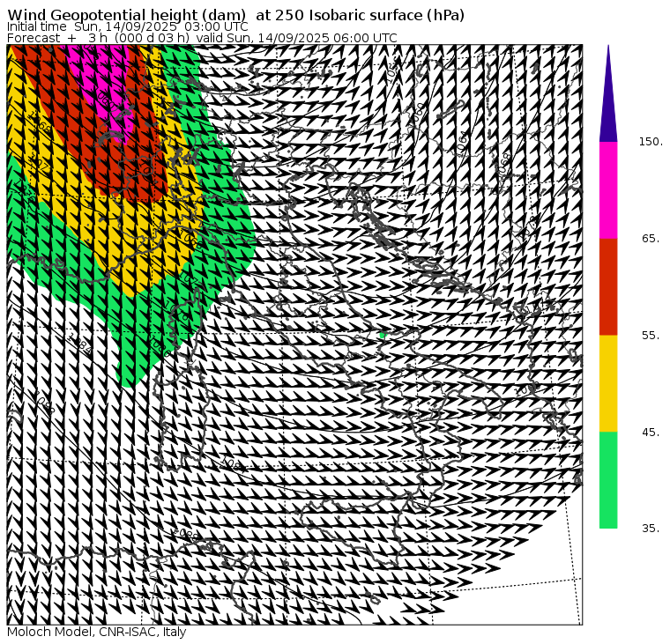The width and height of the screenshot is (670, 644).
Task: Click the red 55–65 legend band
Action: pos(608,286)
